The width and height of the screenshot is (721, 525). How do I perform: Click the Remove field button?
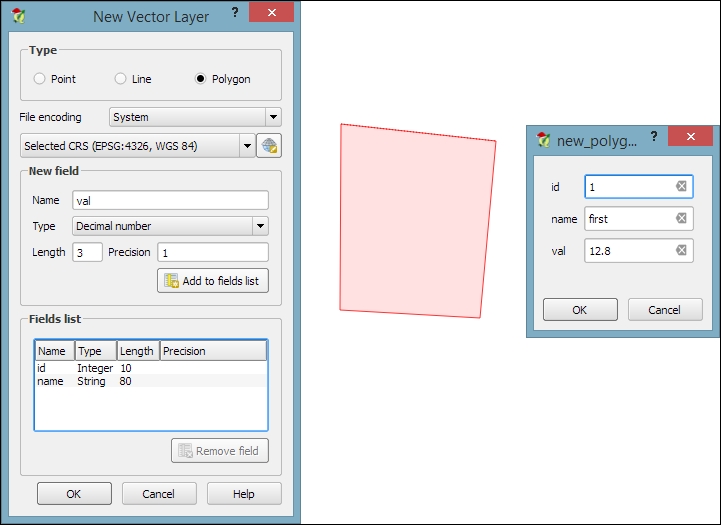pos(220,451)
